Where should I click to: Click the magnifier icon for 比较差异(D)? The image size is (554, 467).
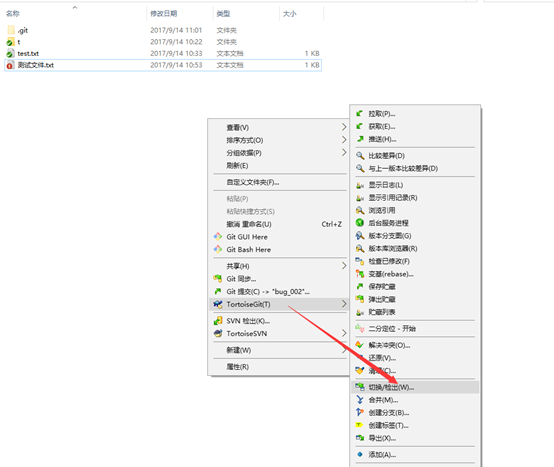[x=360, y=155]
